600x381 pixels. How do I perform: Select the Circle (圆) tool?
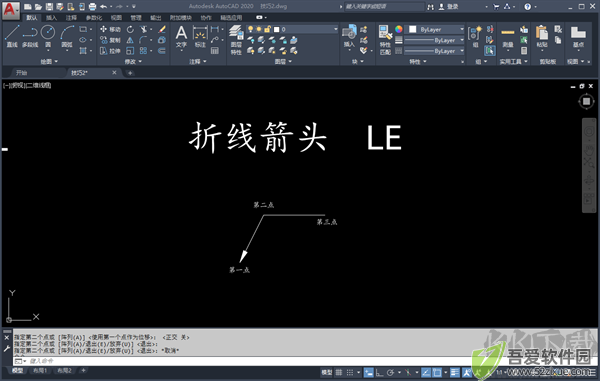(x=48, y=36)
